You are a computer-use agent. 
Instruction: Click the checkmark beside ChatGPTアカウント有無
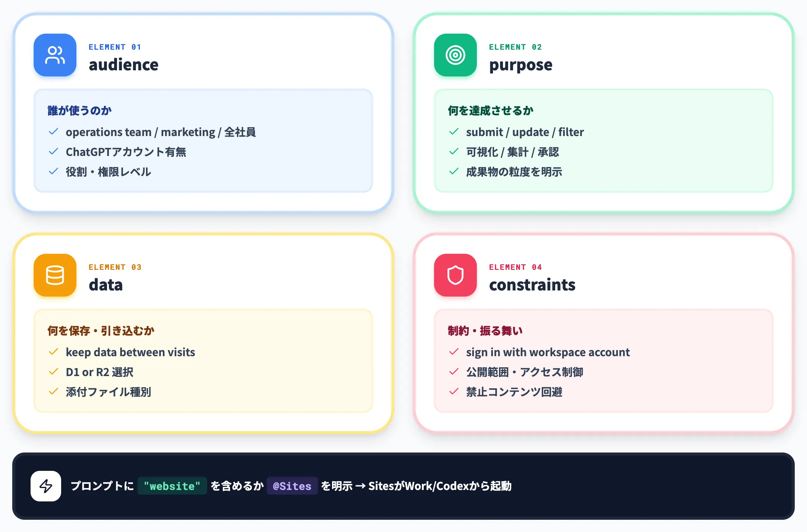click(x=53, y=152)
